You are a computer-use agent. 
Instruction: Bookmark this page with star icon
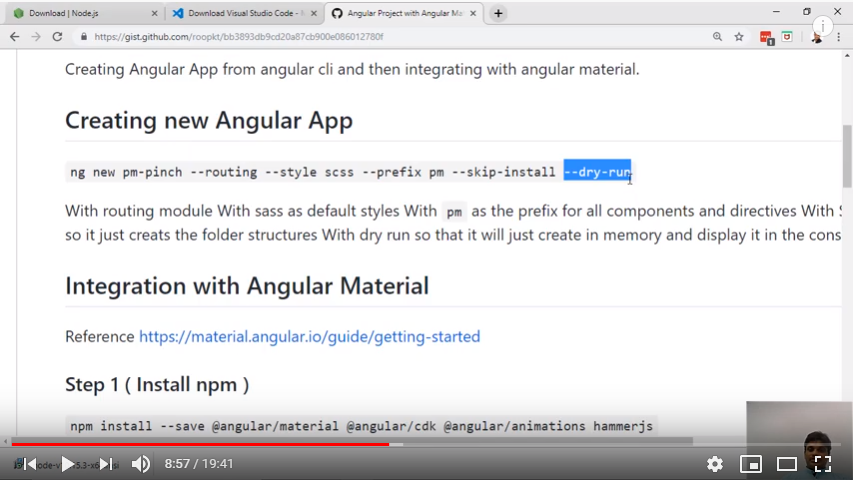click(739, 37)
